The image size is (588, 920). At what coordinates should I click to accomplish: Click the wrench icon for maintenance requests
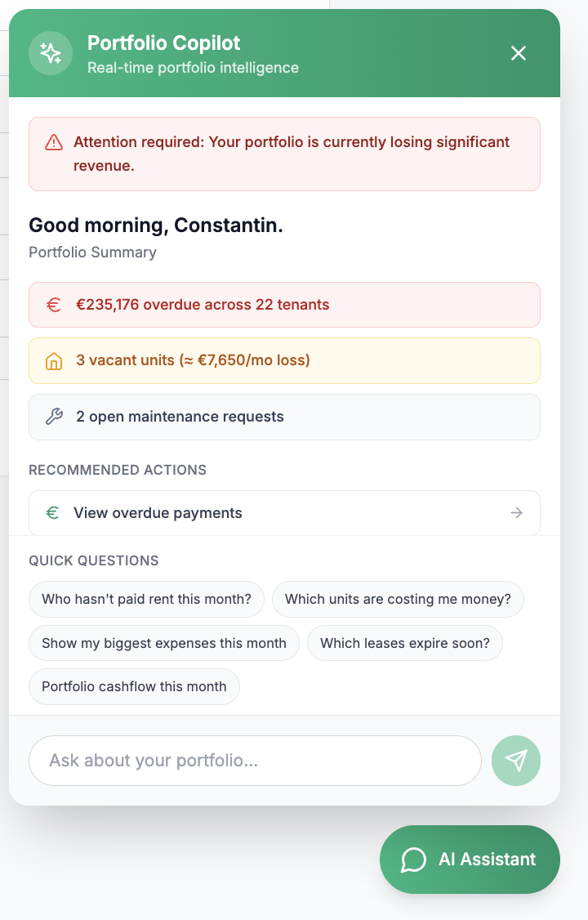click(x=53, y=417)
